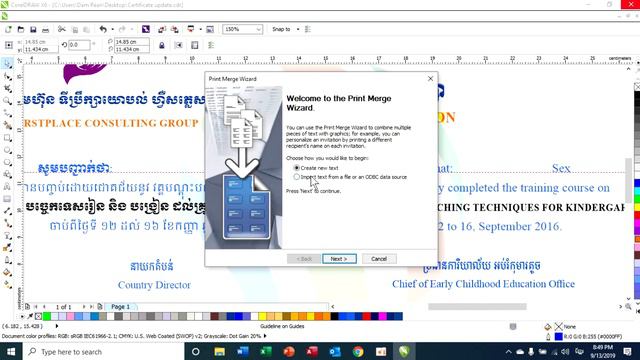
Task: Go to the next page arrow
Action: click(84, 307)
